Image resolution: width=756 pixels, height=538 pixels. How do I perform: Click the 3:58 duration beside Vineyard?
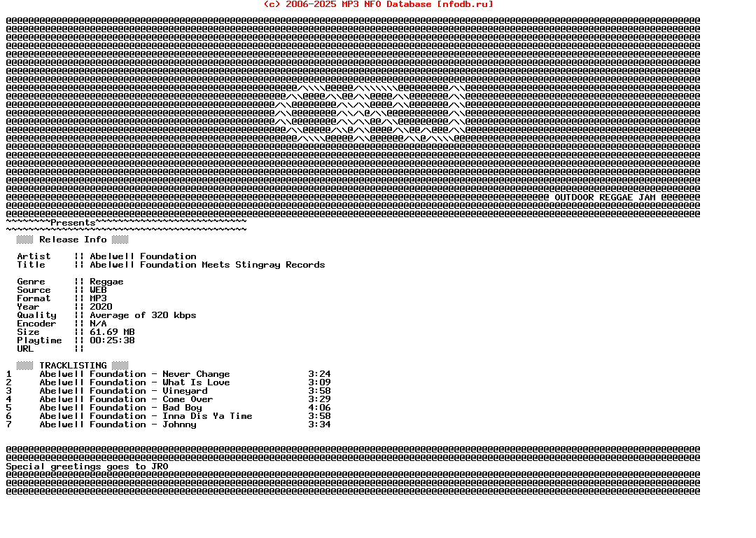click(x=319, y=392)
